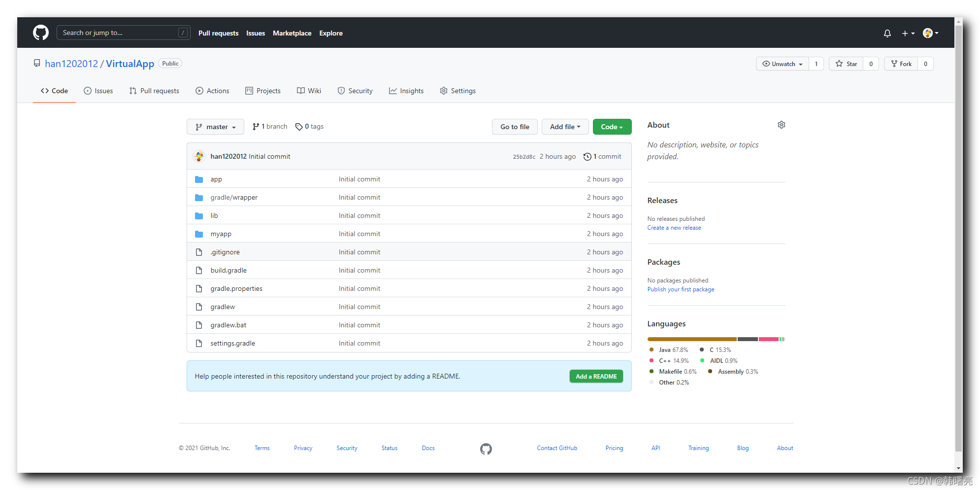
Task: Open Terms footer link
Action: pos(262,448)
